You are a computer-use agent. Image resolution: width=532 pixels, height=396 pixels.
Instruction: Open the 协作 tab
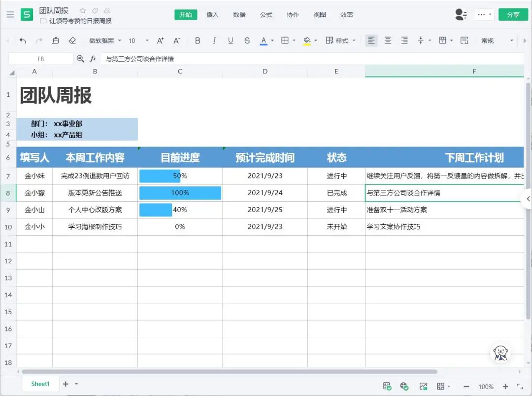(x=293, y=15)
